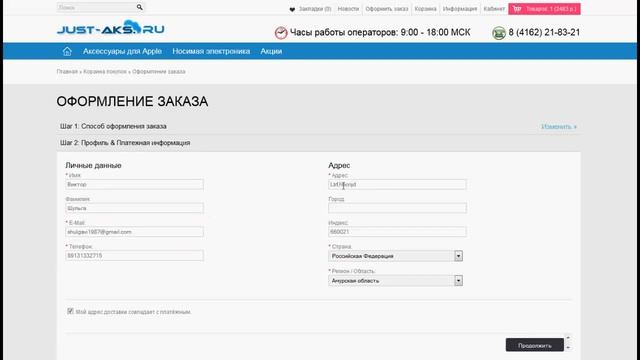
Task: Open the Кабинет top link
Action: coord(494,9)
